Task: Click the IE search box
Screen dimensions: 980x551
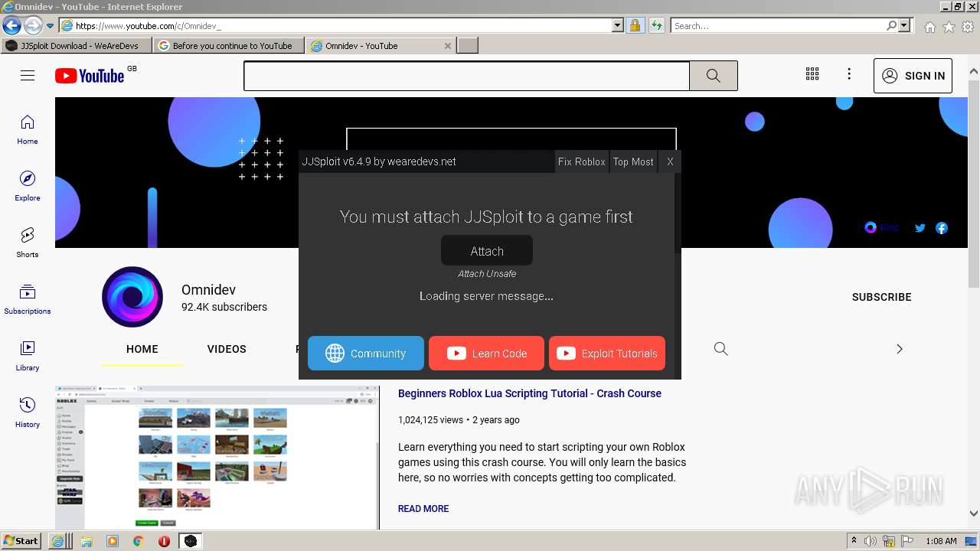Action: click(778, 25)
